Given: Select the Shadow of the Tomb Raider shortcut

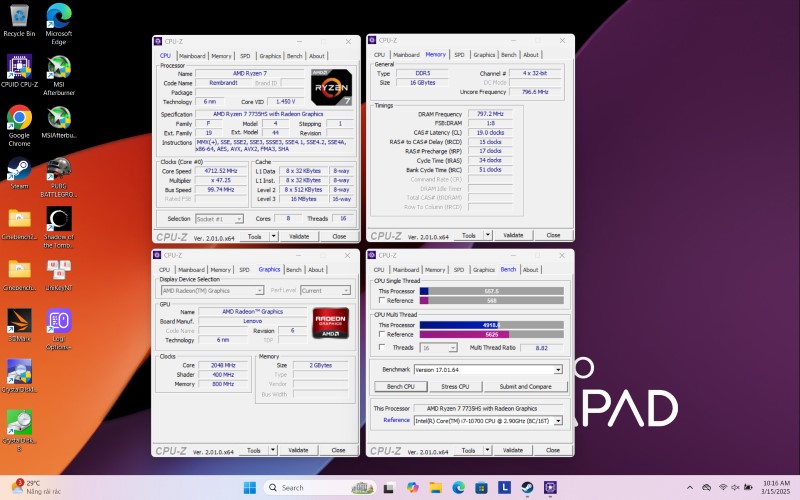Looking at the screenshot, I should [x=59, y=228].
